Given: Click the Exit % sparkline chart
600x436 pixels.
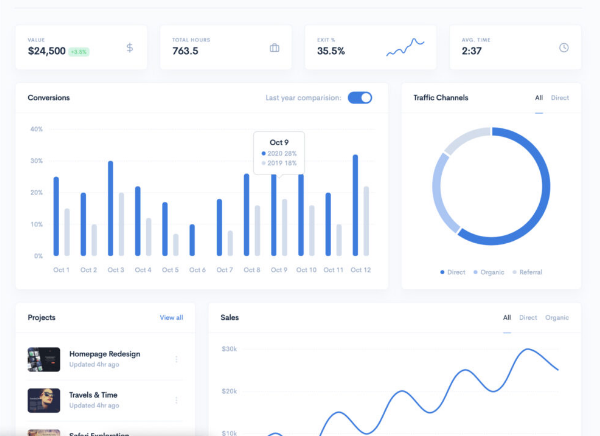Looking at the screenshot, I should tap(405, 47).
